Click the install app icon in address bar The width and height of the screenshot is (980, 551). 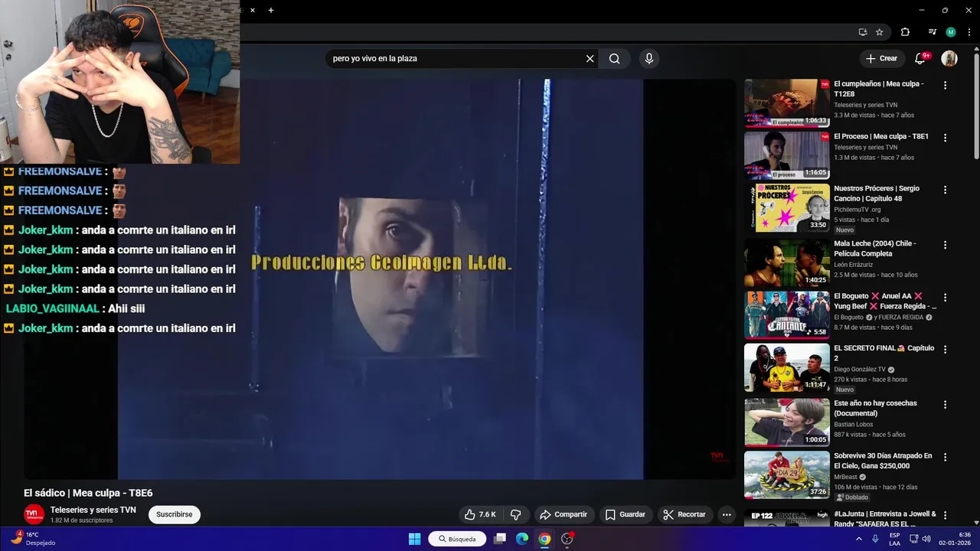(x=863, y=32)
